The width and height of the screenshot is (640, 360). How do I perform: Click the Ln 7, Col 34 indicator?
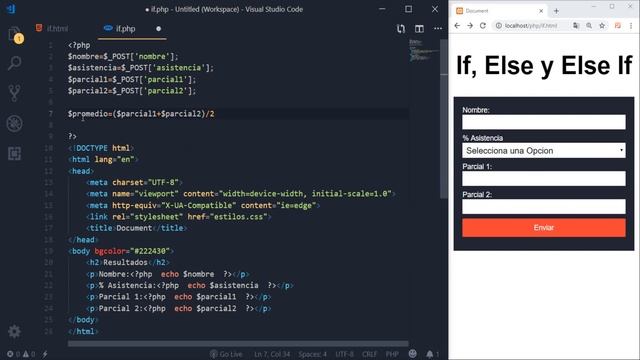272,354
